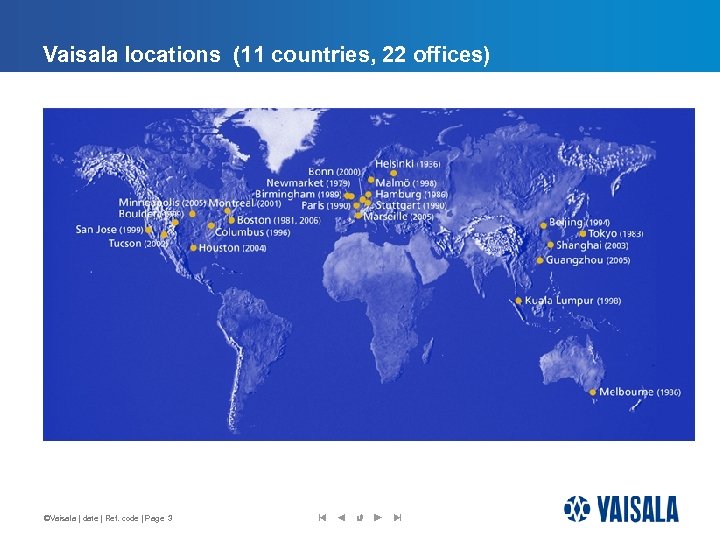Click the yellow dot marking Guangzhou
This screenshot has height=540, width=720.
coord(540,260)
